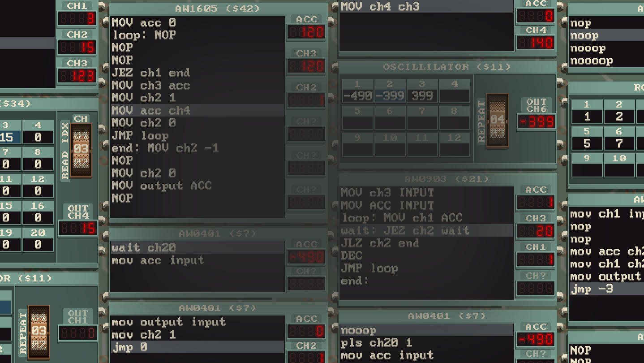Viewport: 644px width, 363px height.
Task: Click the "MOV output ACC" line in AW1605
Action: [161, 186]
